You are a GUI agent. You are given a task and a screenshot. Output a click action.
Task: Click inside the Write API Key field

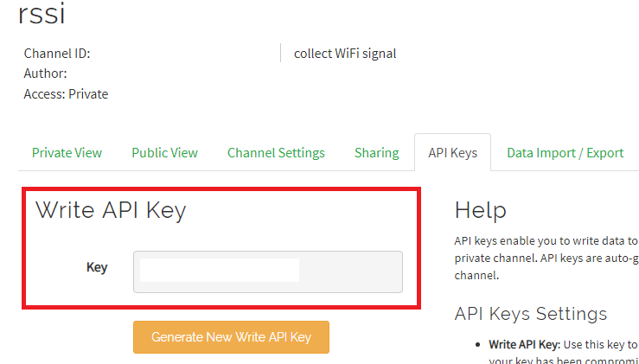(350, 272)
